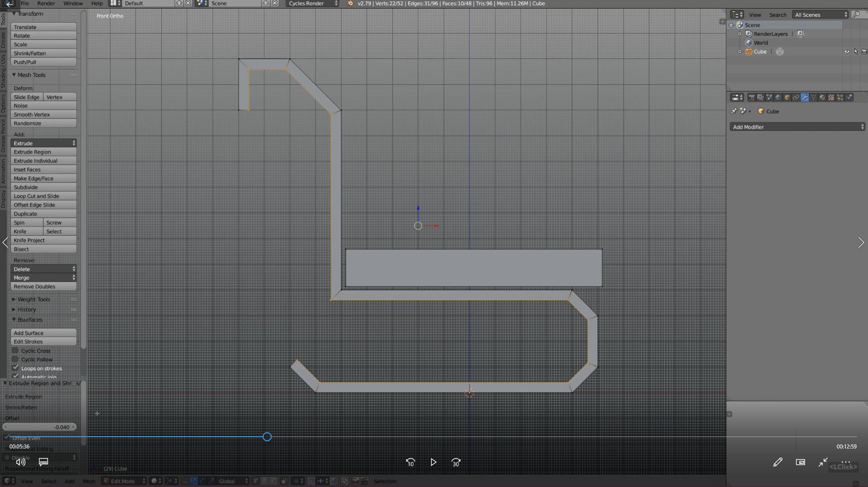The height and width of the screenshot is (487, 868).
Task: Disable the Loops on strokes checkbox
Action: [x=15, y=368]
